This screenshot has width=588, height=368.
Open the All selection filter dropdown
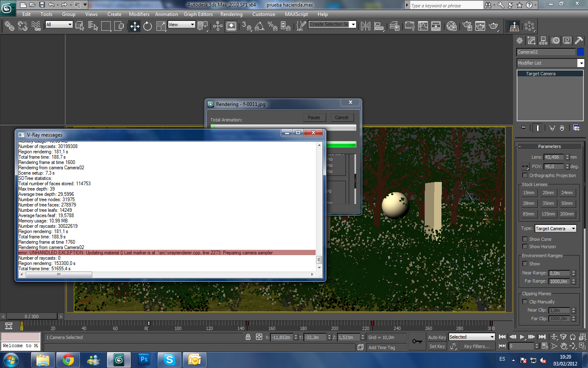(59, 25)
